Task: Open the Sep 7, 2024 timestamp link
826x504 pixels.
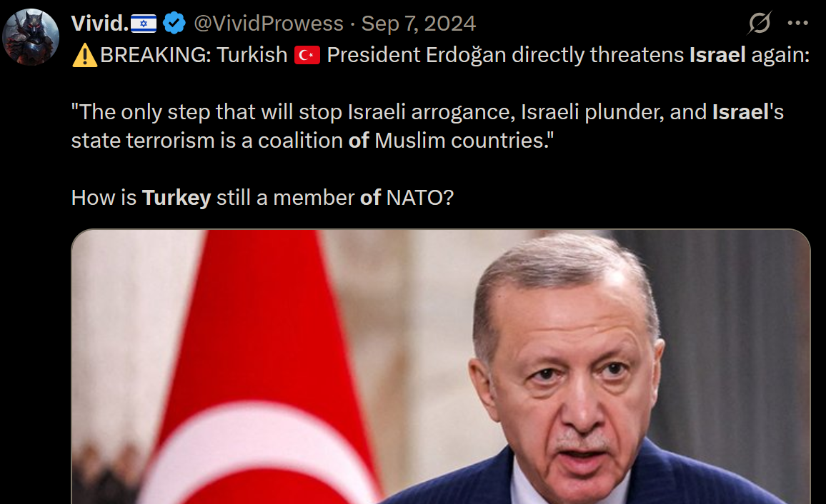Action: coord(418,24)
